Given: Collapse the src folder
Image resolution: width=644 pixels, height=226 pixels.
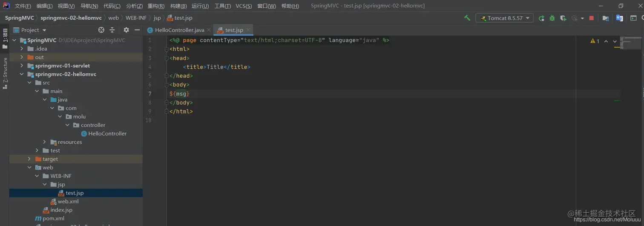Looking at the screenshot, I should [29, 83].
